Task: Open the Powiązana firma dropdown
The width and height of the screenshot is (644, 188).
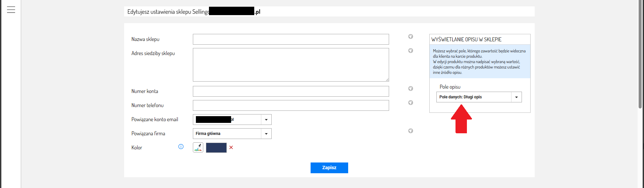Action: (266, 134)
